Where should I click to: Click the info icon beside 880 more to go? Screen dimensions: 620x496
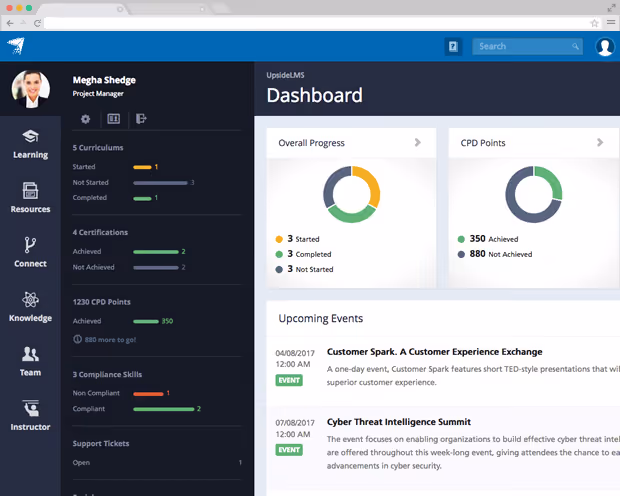click(x=78, y=339)
